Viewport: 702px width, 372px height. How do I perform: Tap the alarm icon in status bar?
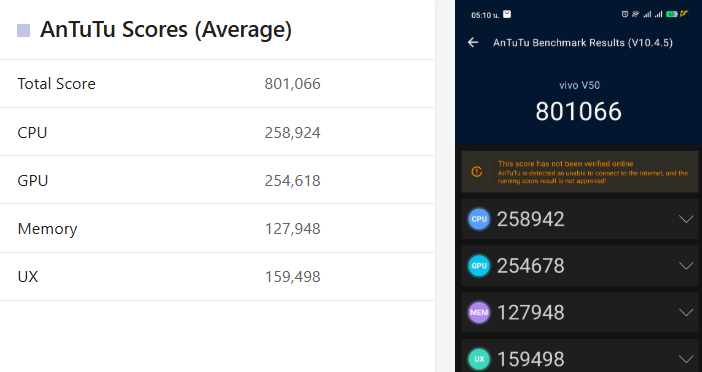coord(625,14)
